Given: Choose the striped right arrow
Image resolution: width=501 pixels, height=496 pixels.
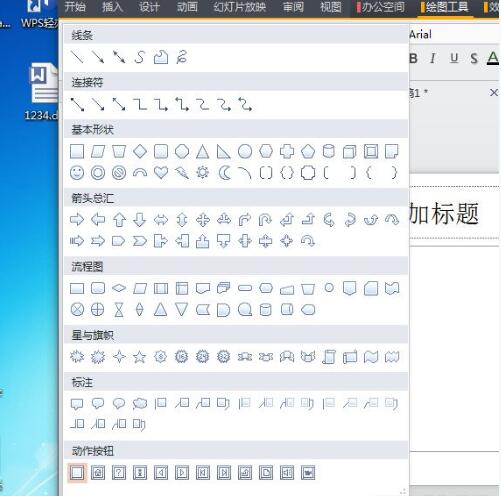Looking at the screenshot, I should [x=77, y=241].
